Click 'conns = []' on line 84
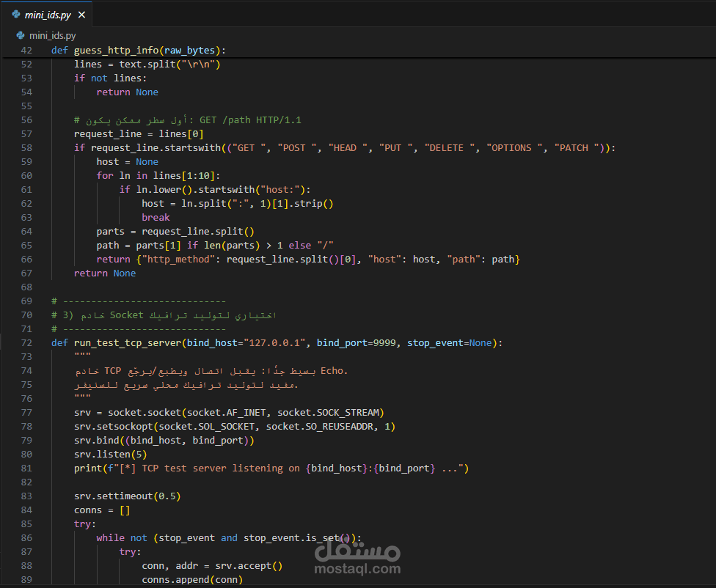Viewport: 716px width, 588px height. click(x=102, y=510)
